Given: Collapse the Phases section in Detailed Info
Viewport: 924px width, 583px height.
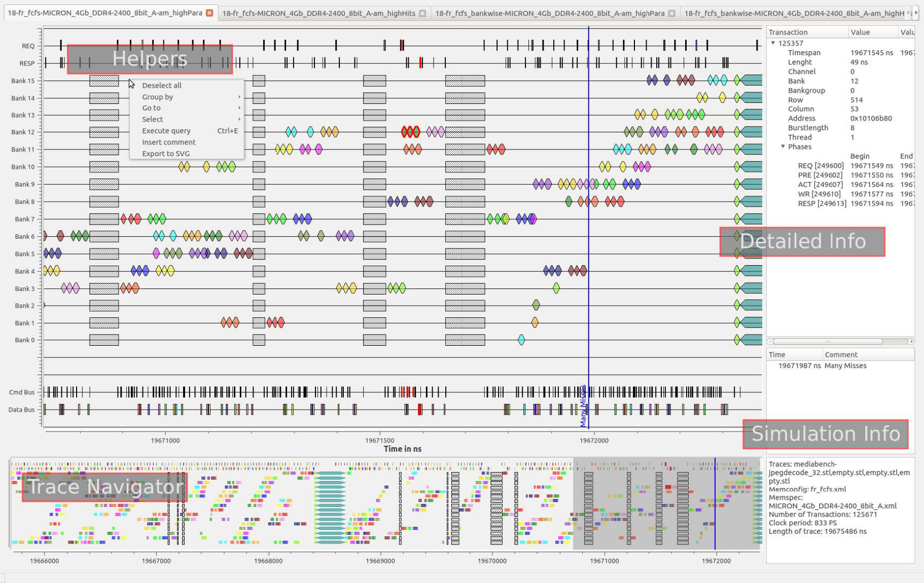Looking at the screenshot, I should 783,147.
